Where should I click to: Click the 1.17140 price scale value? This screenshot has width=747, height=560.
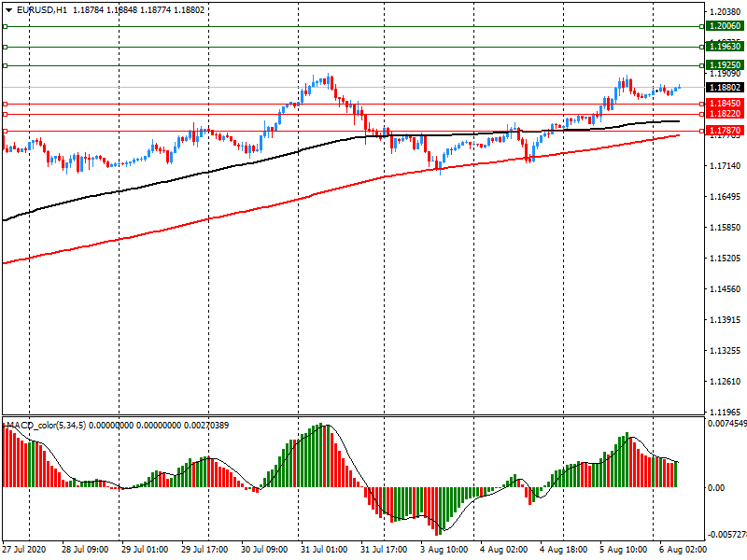tap(726, 166)
